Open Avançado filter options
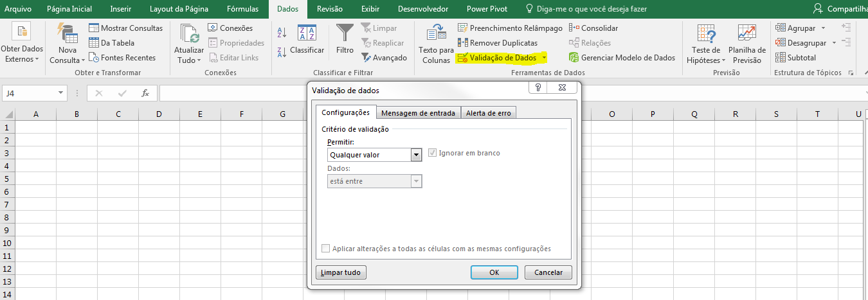The height and width of the screenshot is (300, 868). coord(384,58)
